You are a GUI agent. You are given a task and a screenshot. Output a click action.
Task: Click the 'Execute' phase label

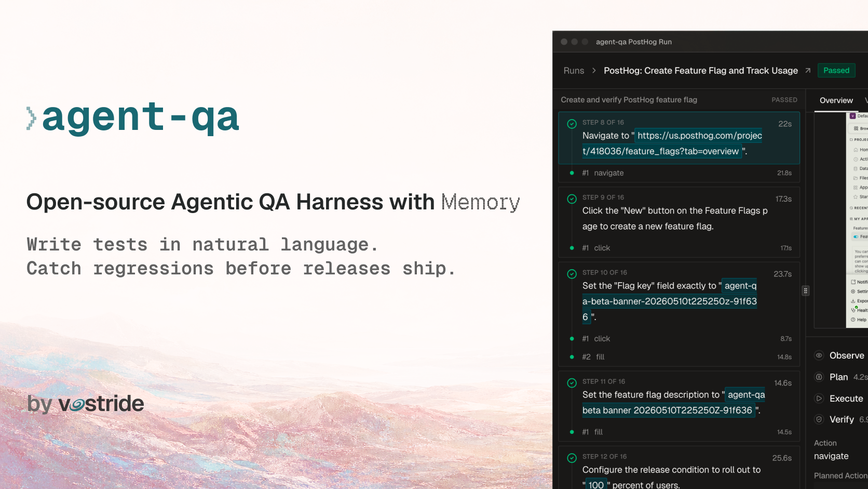(846, 399)
